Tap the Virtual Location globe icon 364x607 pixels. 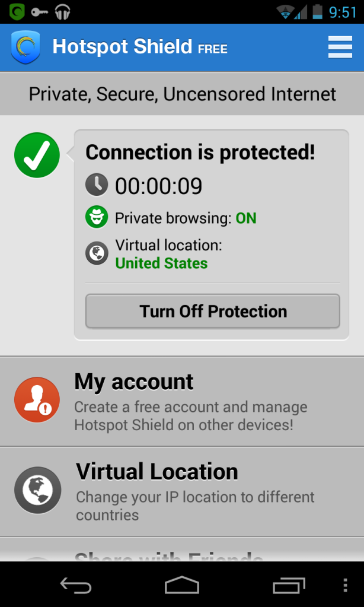pyautogui.click(x=37, y=490)
